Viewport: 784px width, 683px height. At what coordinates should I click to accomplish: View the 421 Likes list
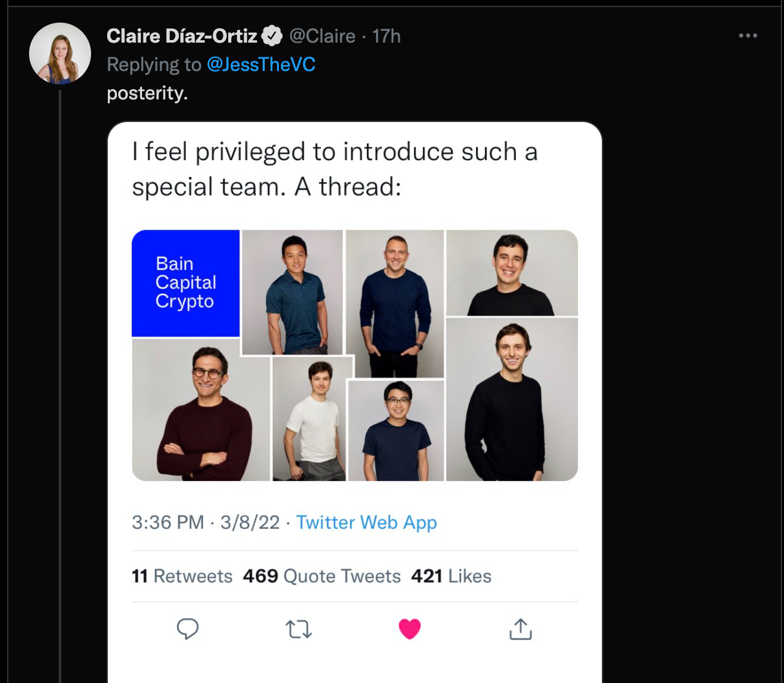coord(451,576)
